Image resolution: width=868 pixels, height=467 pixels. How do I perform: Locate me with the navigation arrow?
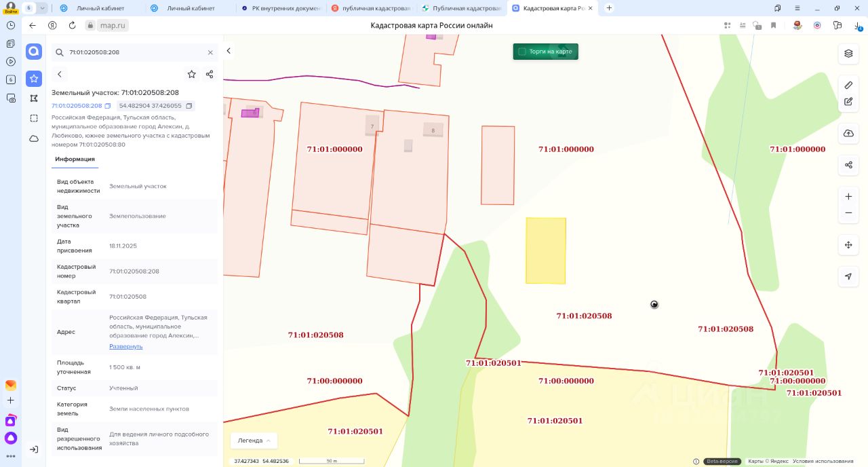click(848, 276)
